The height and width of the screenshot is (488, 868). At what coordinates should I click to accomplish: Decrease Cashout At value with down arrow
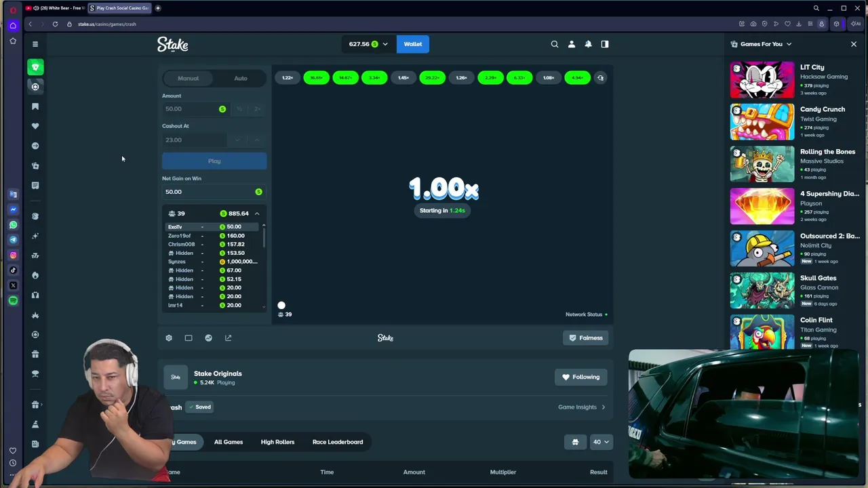pos(237,140)
